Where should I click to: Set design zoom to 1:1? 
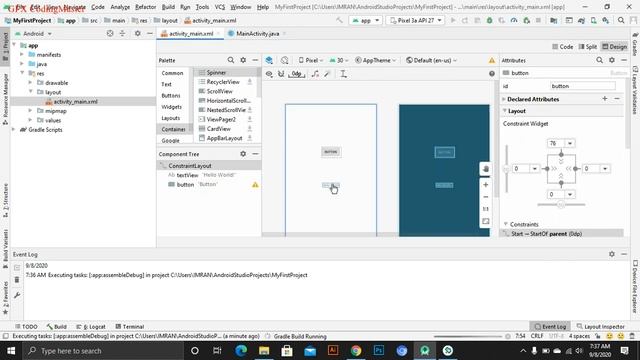pyautogui.click(x=486, y=209)
